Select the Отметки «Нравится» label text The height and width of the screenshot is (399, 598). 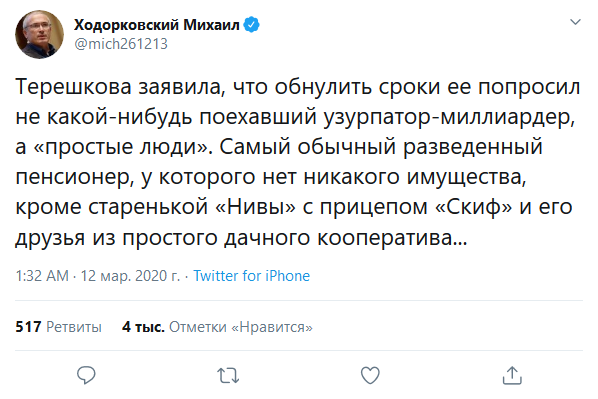click(241, 327)
